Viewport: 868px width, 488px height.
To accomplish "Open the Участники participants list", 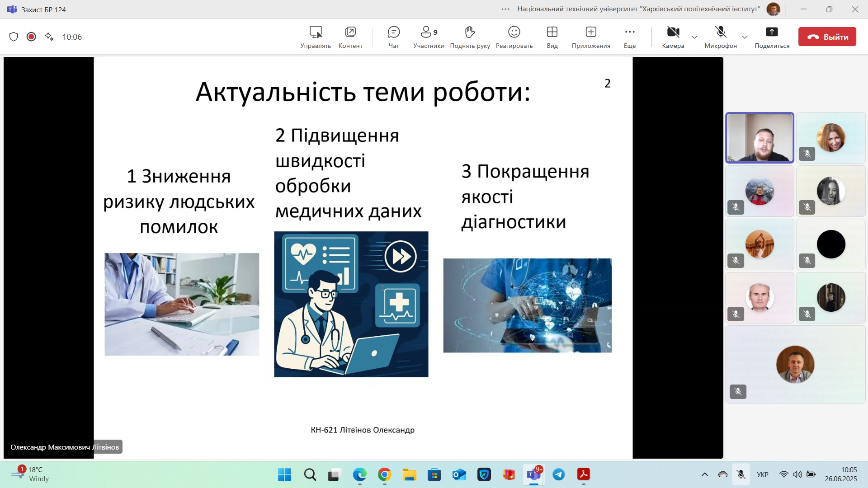I will coord(428,37).
